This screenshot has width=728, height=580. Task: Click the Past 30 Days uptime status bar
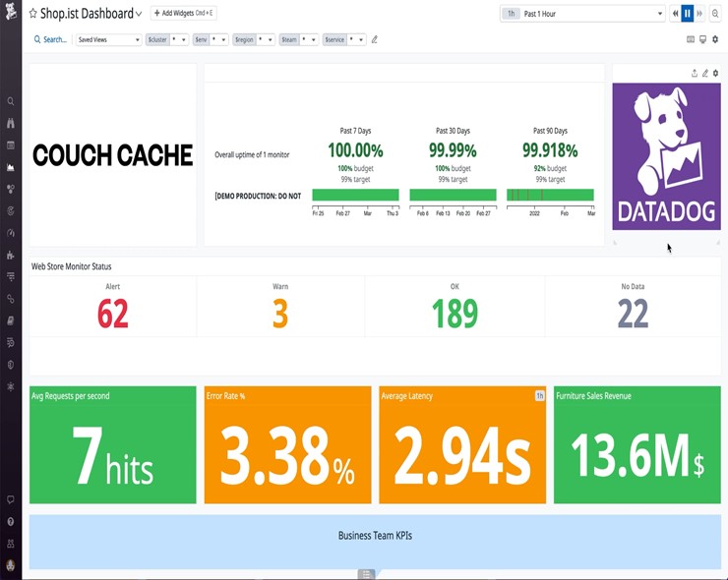[x=453, y=195]
